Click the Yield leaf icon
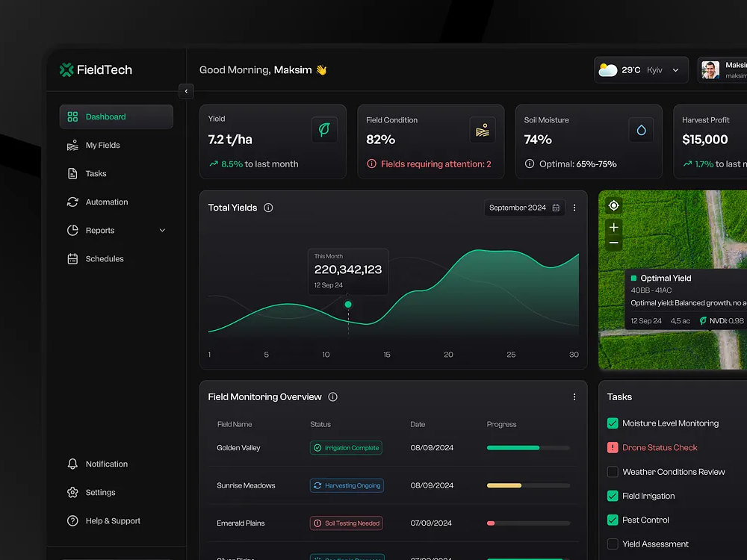The height and width of the screenshot is (560, 747). tap(324, 129)
